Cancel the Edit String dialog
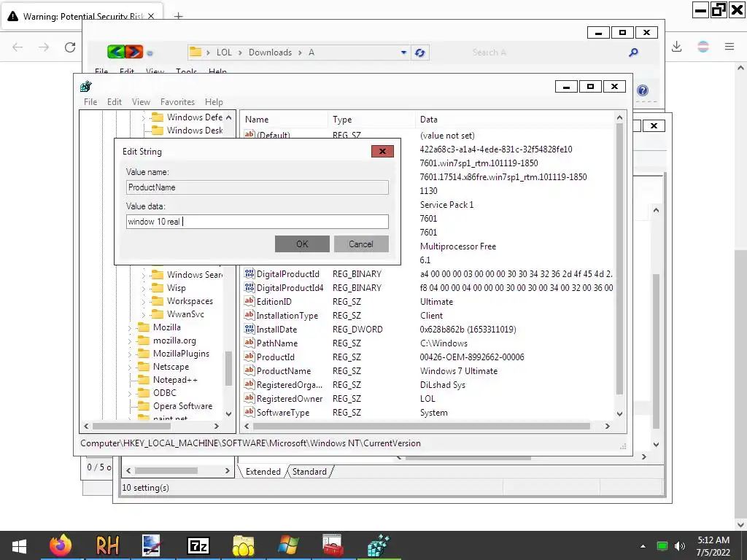The height and width of the screenshot is (560, 747). coord(361,244)
